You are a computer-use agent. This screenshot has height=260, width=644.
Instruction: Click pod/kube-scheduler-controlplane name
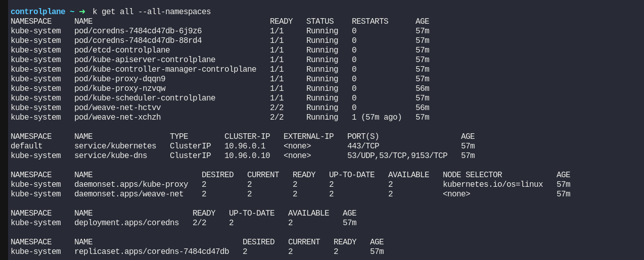coord(145,98)
